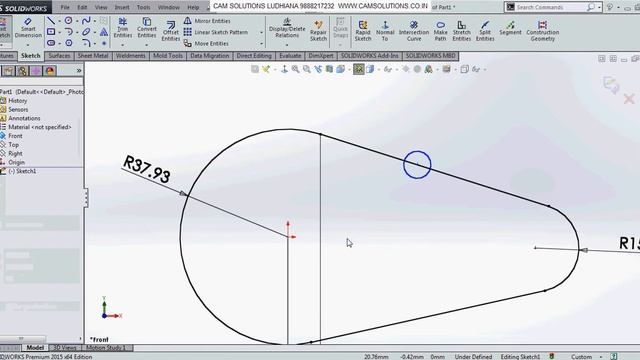640x360 pixels.
Task: Open Display/Delete Relations tool
Action: (287, 28)
